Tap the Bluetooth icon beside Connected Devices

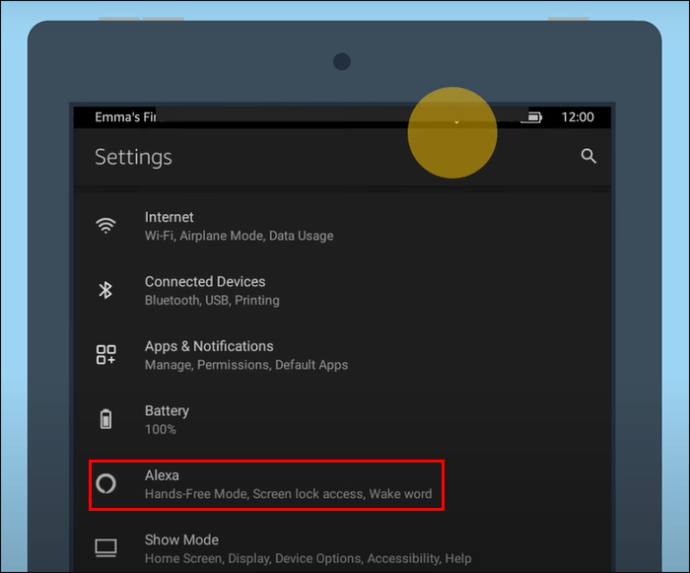(106, 290)
